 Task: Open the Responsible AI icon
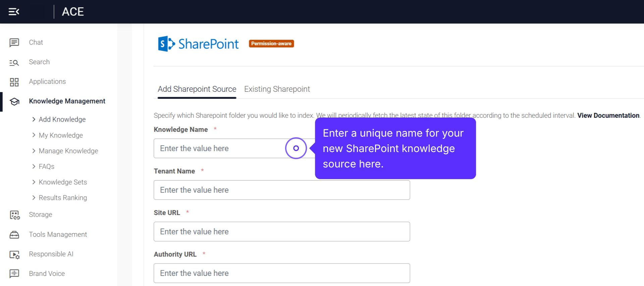pyautogui.click(x=14, y=255)
